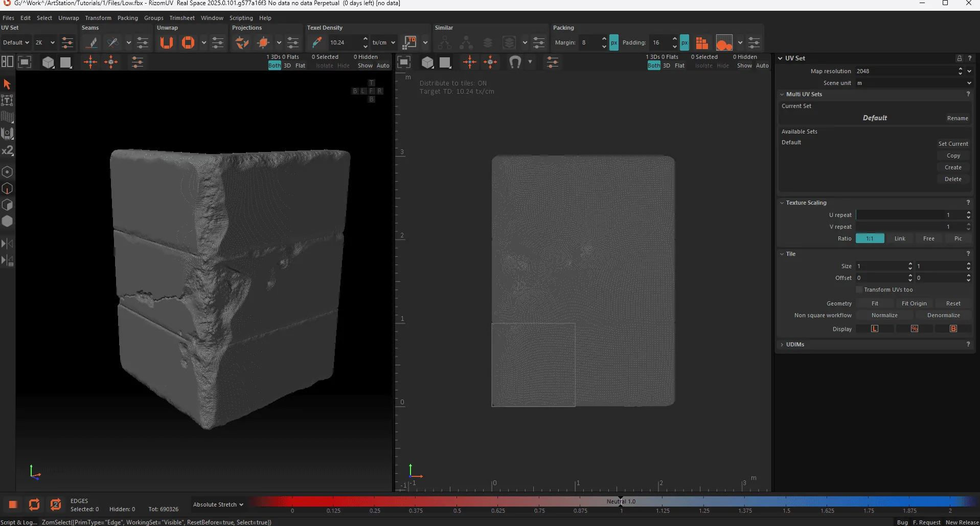980x526 pixels.
Task: Open Seams panel settings sliders icon
Action: (x=143, y=42)
